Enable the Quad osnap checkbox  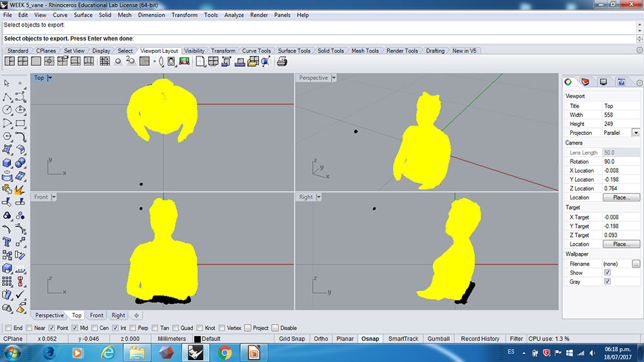(x=176, y=328)
